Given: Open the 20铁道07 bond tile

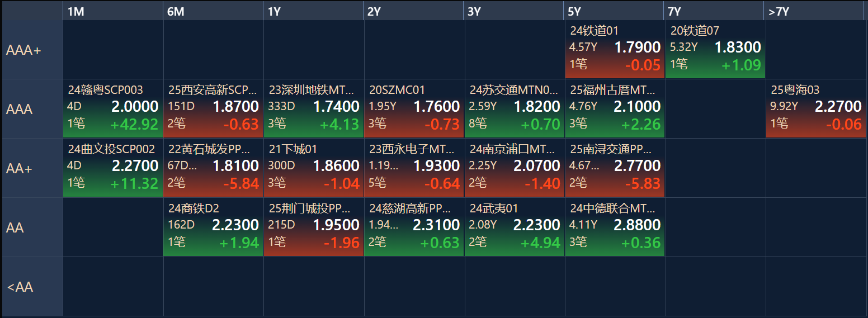Looking at the screenshot, I should pyautogui.click(x=715, y=50).
